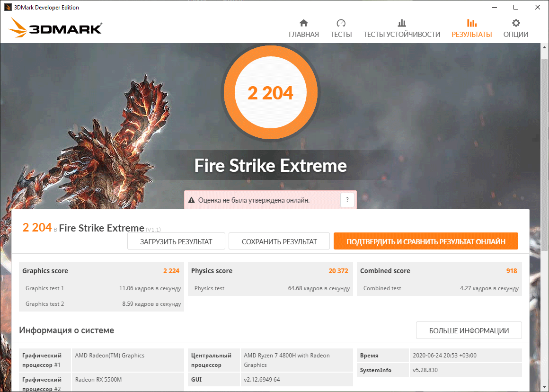549x392 pixels.
Task: Click the gauge icon above ТЕСТЫ
Action: pyautogui.click(x=341, y=23)
